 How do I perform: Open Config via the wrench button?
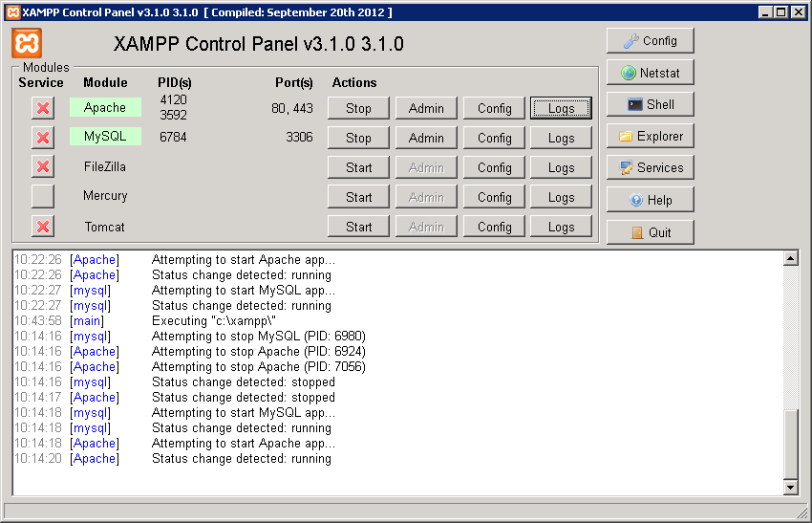click(650, 41)
